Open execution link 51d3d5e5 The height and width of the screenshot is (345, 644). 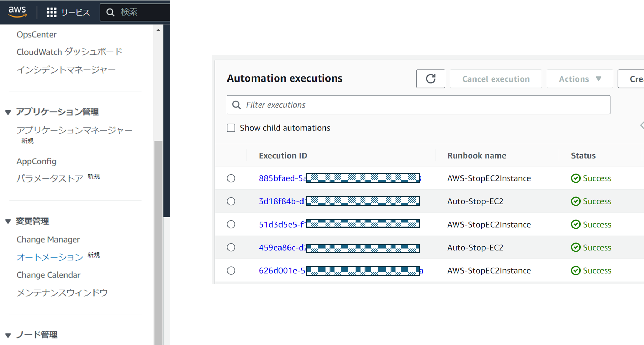(283, 224)
